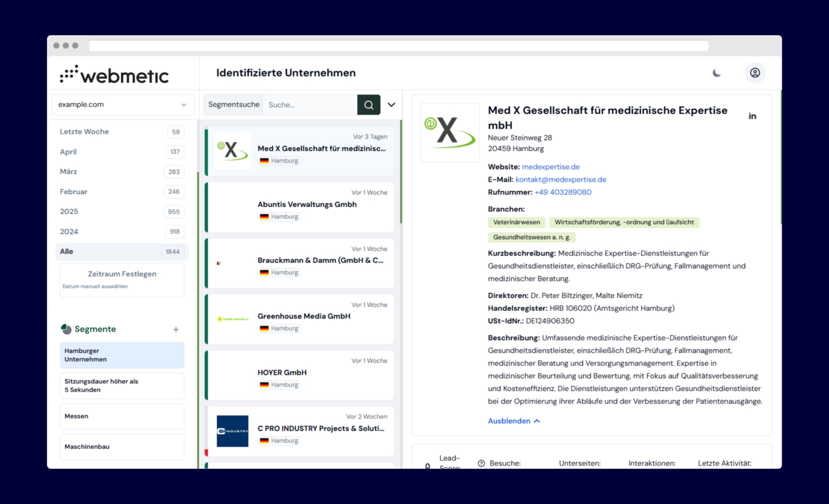Viewport: 829px width, 504px height.
Task: Select the März time period
Action: pyautogui.click(x=68, y=172)
